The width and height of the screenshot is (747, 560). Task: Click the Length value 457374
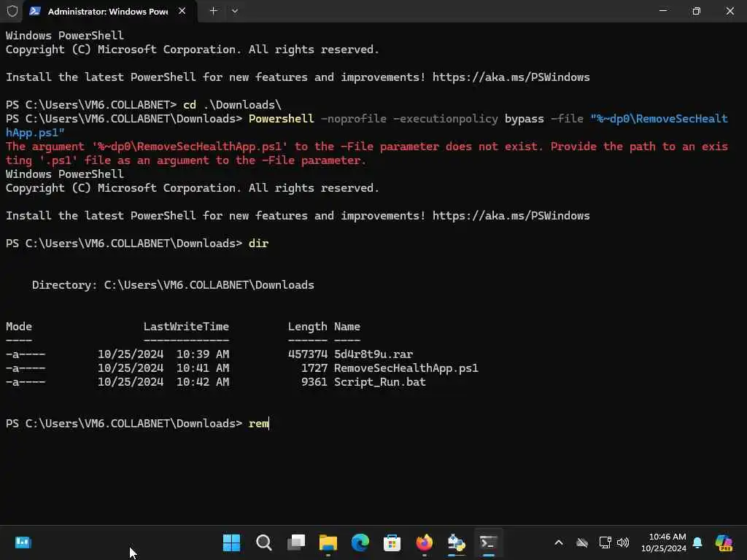click(307, 354)
